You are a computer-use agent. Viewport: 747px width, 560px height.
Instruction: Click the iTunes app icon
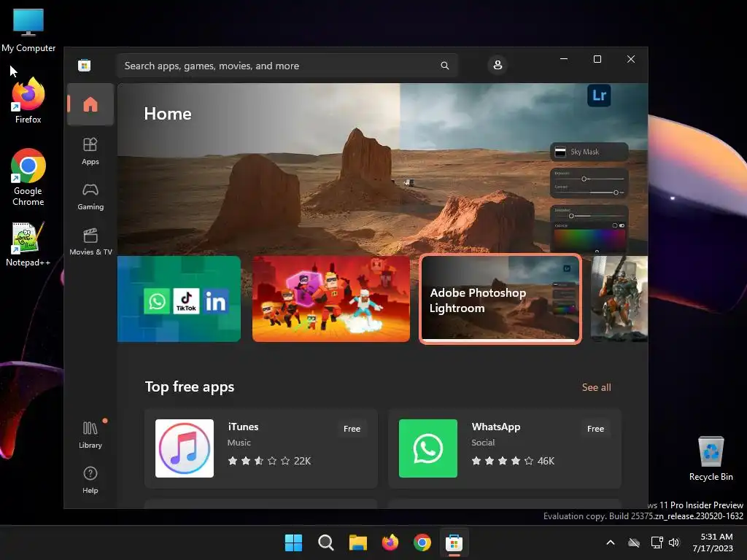click(185, 448)
